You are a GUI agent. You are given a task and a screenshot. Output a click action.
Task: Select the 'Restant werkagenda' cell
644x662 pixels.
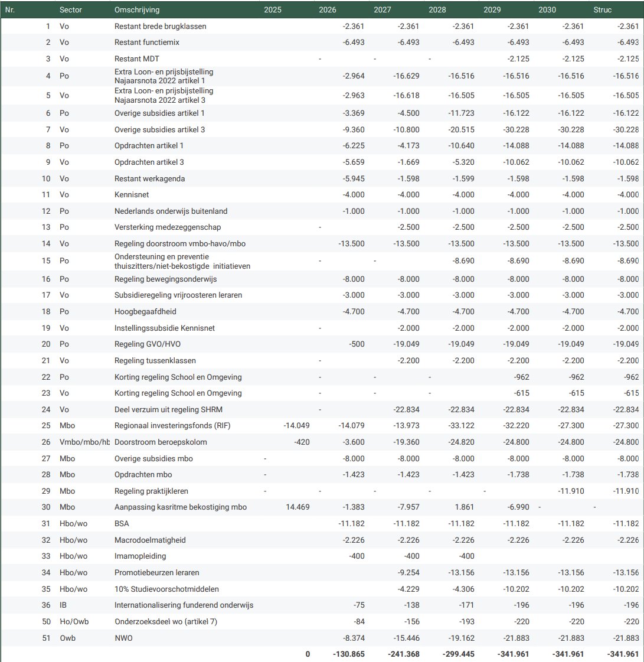(x=150, y=178)
